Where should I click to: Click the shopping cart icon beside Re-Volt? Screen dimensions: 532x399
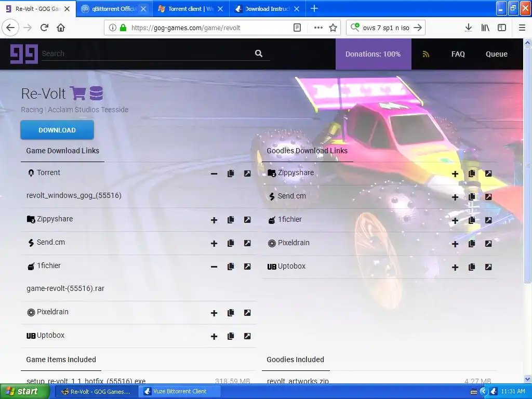click(x=78, y=94)
